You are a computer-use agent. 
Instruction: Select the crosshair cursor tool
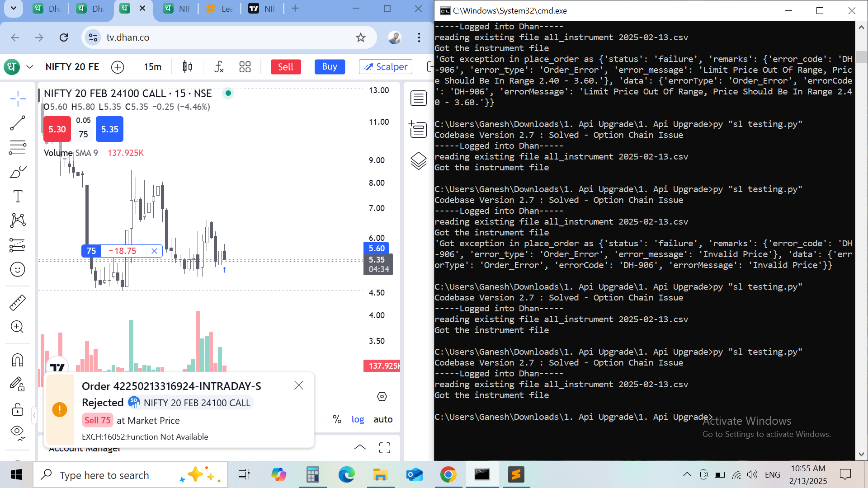(x=18, y=99)
